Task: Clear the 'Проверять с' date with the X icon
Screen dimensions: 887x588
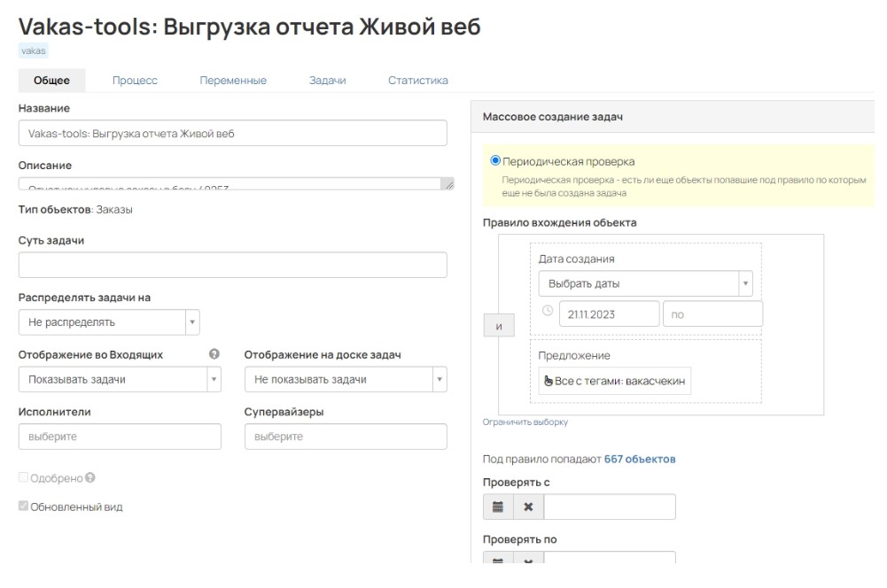Action: [x=528, y=507]
